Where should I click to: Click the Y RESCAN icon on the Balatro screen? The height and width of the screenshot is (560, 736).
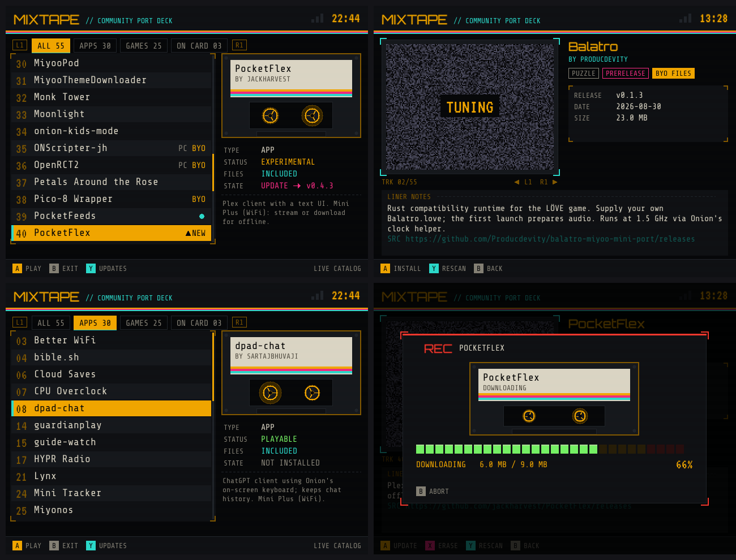[434, 269]
